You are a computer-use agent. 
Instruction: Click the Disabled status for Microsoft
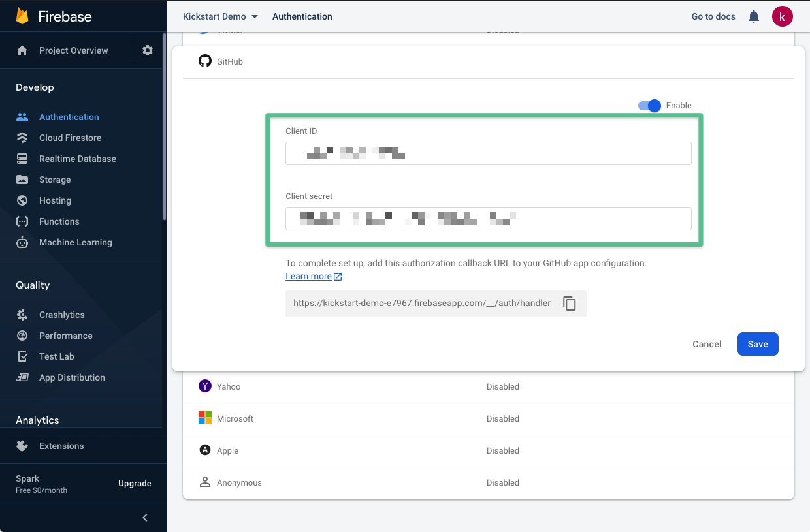point(503,418)
